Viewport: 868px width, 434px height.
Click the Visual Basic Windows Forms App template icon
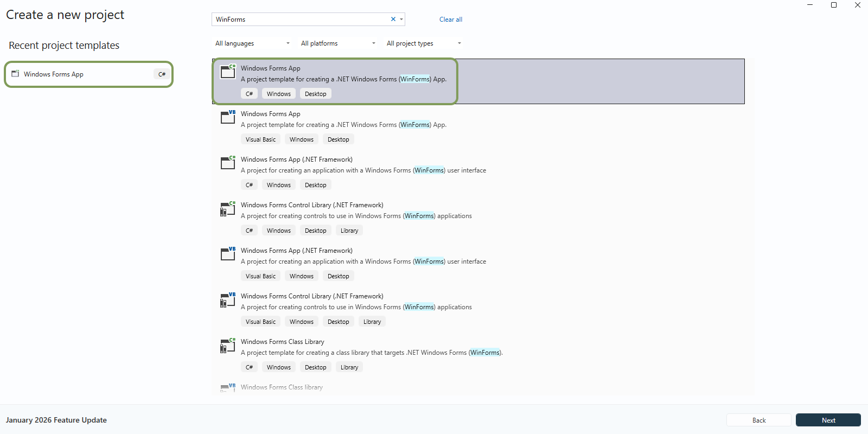(x=228, y=117)
